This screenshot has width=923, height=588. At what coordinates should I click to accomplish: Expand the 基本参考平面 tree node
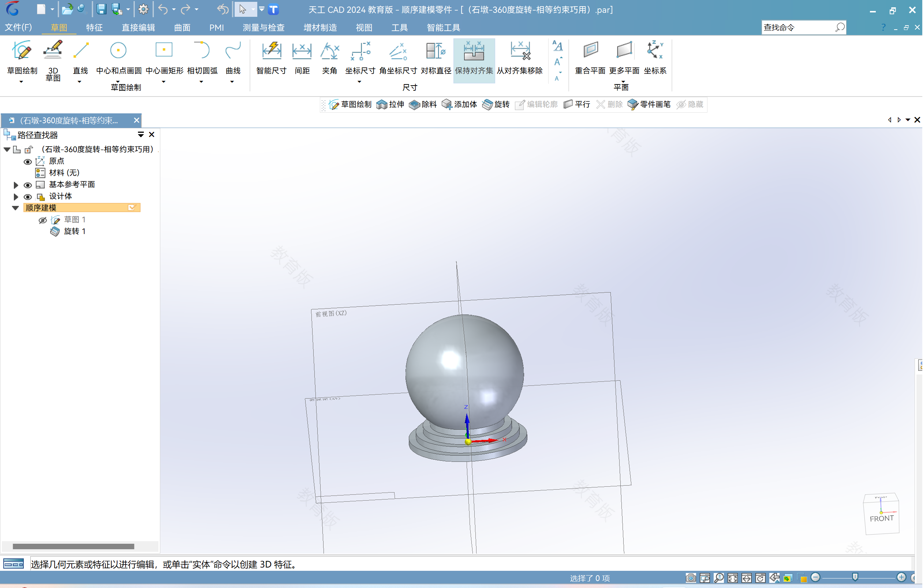(x=16, y=185)
